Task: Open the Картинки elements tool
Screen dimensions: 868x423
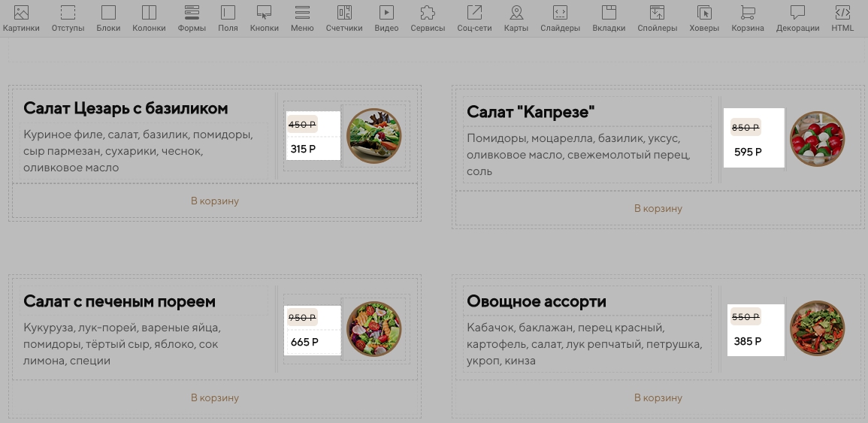Action: 21,18
